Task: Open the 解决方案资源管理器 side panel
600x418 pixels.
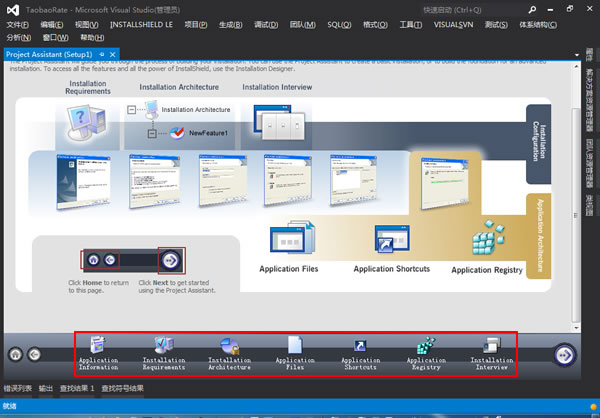Action: (590, 100)
